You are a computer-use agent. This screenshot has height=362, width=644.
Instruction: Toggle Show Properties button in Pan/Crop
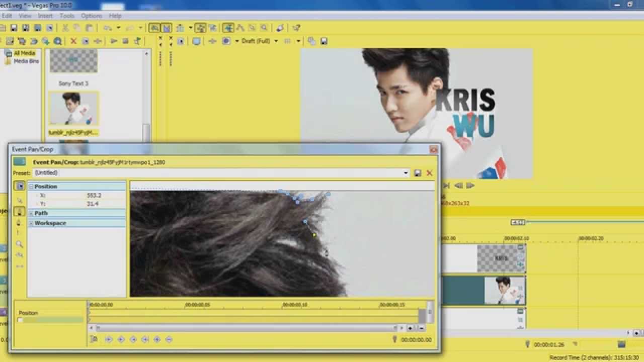20,186
